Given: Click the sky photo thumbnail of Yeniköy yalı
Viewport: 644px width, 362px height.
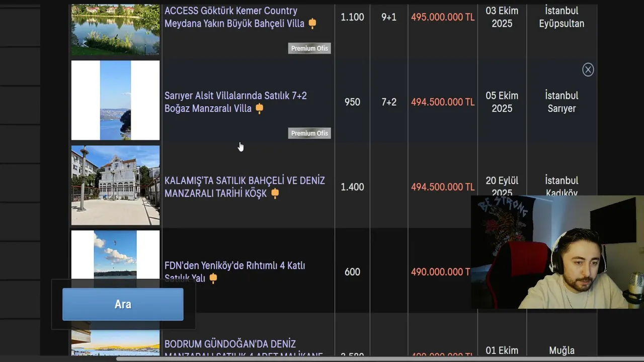Looking at the screenshot, I should pyautogui.click(x=115, y=255).
